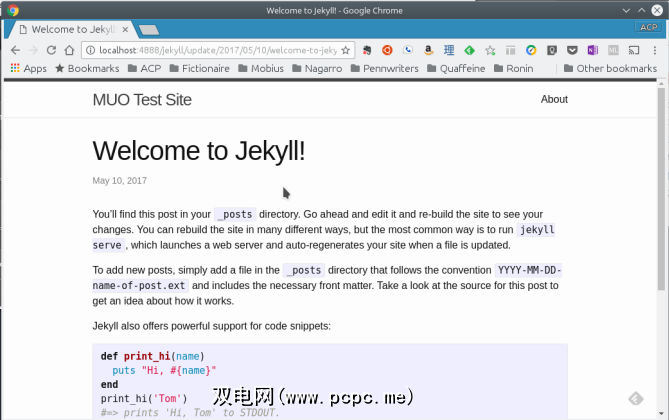Click the May 10, 2017 date
669x420 pixels.
click(x=119, y=181)
